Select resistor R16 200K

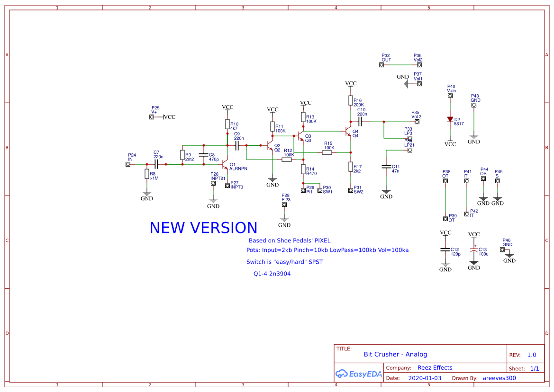coord(351,101)
